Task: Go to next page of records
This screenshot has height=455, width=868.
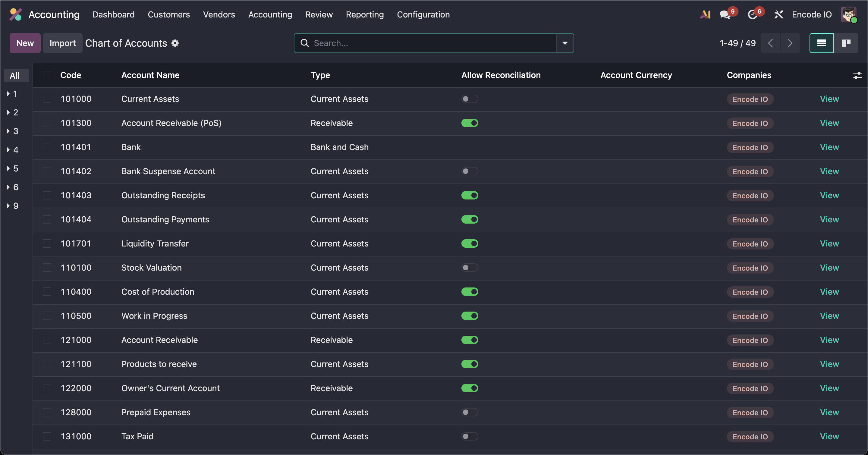Action: (x=790, y=43)
